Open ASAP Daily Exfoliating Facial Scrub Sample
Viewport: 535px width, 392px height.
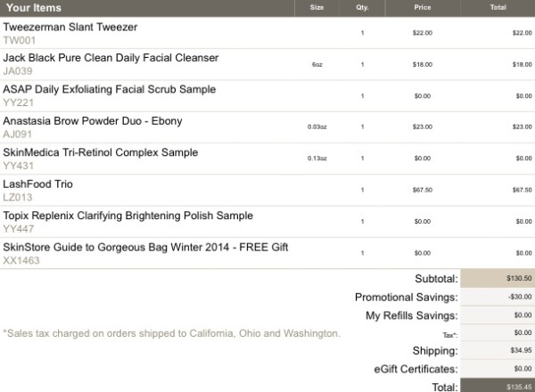(x=110, y=89)
